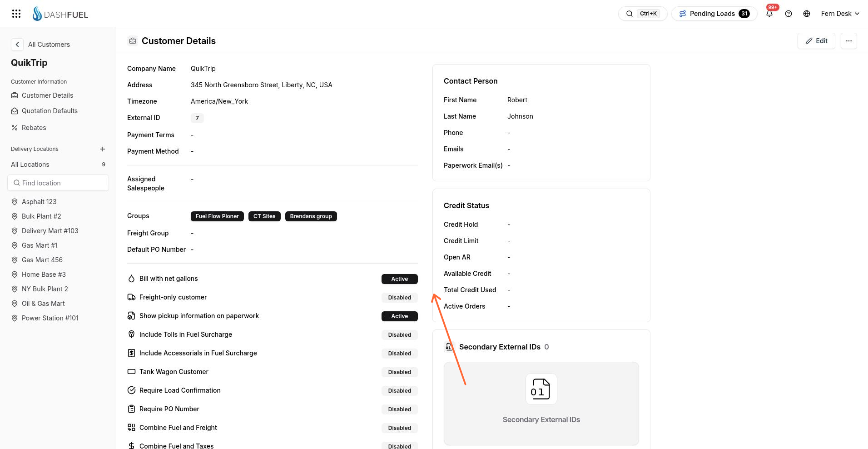
Task: Open Pending Loads button
Action: click(x=714, y=14)
